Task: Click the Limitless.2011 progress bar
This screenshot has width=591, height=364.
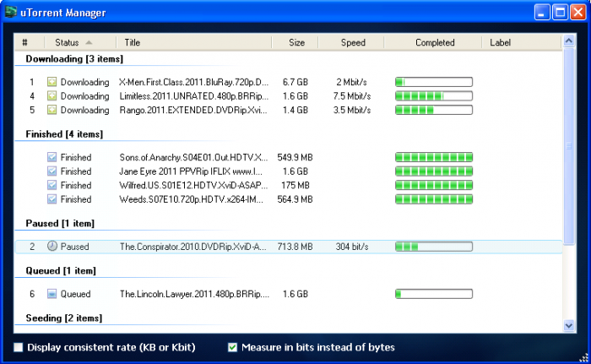Action: point(434,95)
